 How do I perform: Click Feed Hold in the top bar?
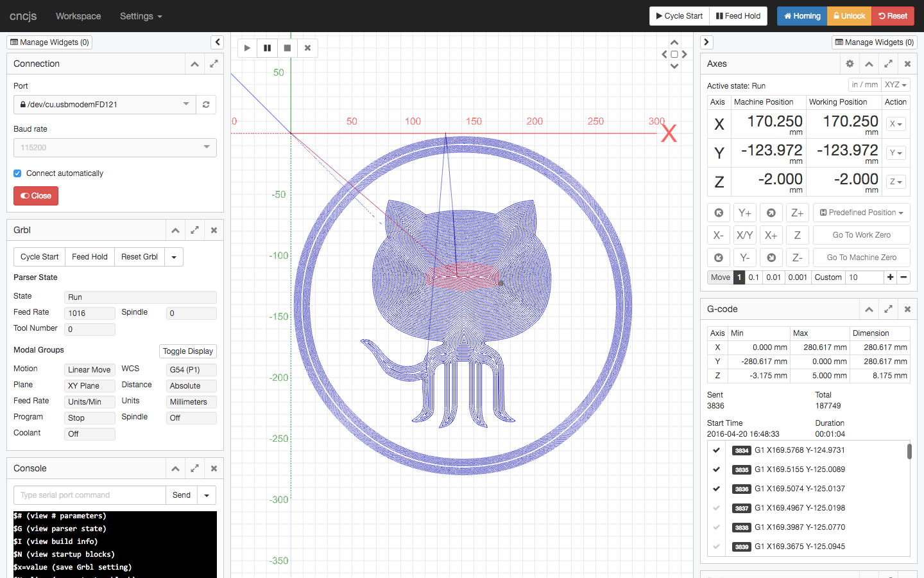point(739,16)
